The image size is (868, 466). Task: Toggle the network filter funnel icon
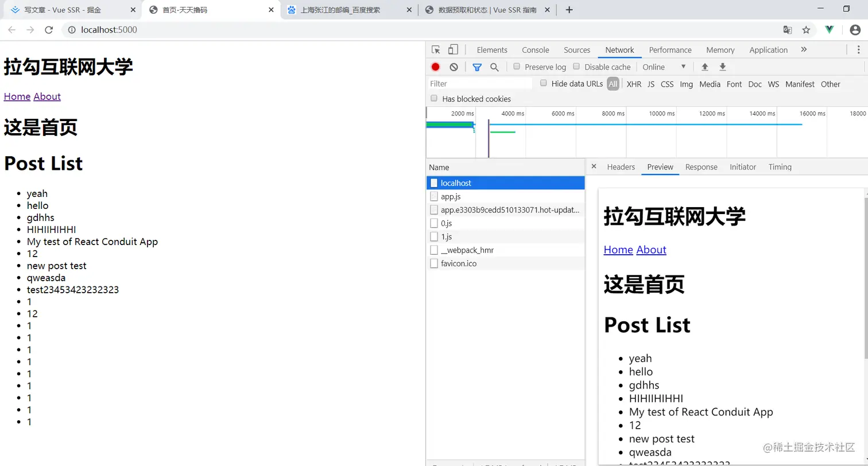click(x=477, y=67)
